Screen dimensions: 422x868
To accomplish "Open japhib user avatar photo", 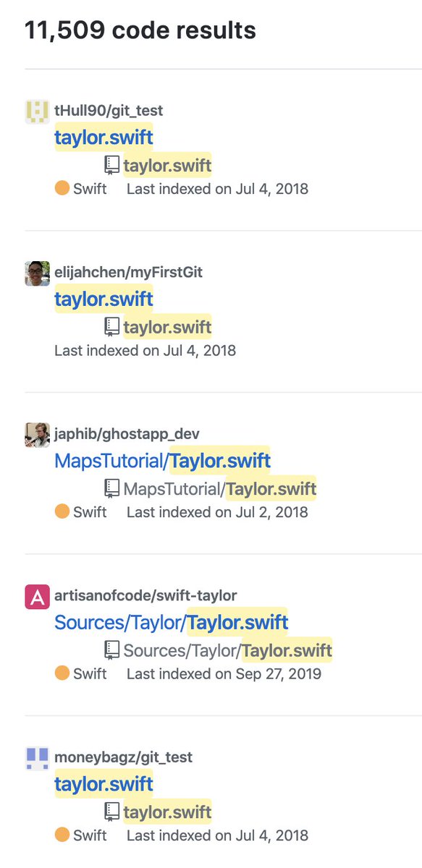I will click(38, 435).
